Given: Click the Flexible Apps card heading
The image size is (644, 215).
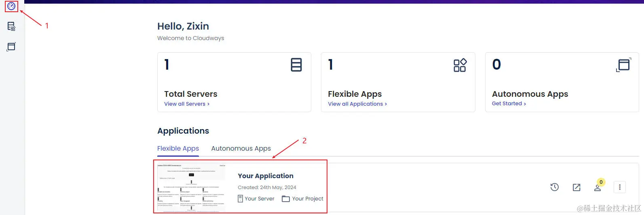Looking at the screenshot, I should click(355, 94).
